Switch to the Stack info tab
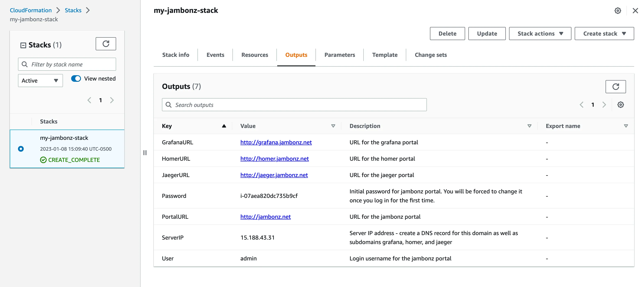Image resolution: width=644 pixels, height=287 pixels. 175,55
